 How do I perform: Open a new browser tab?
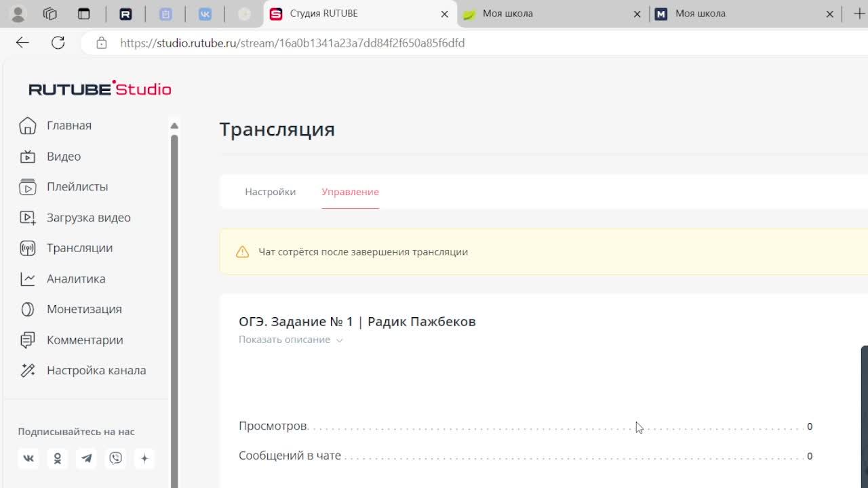(x=859, y=14)
